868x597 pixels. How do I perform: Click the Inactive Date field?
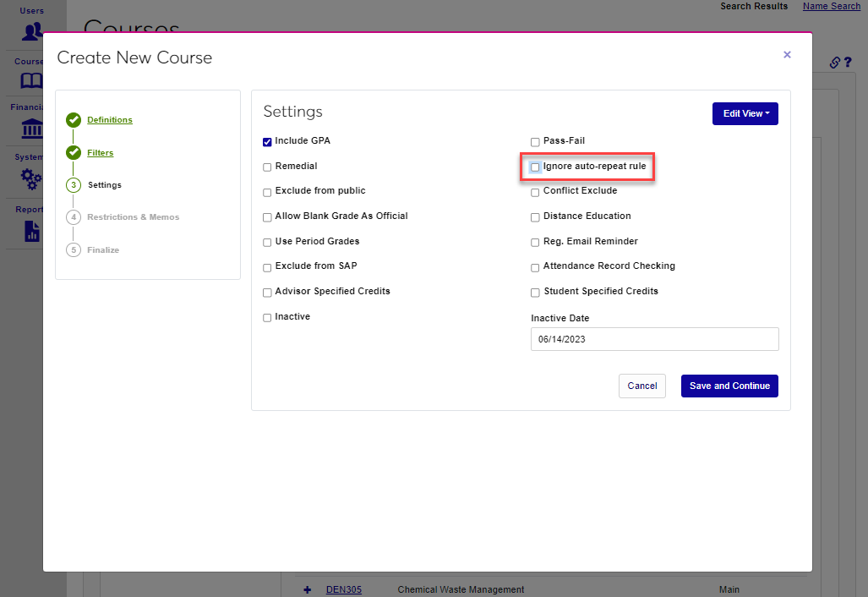pyautogui.click(x=654, y=339)
